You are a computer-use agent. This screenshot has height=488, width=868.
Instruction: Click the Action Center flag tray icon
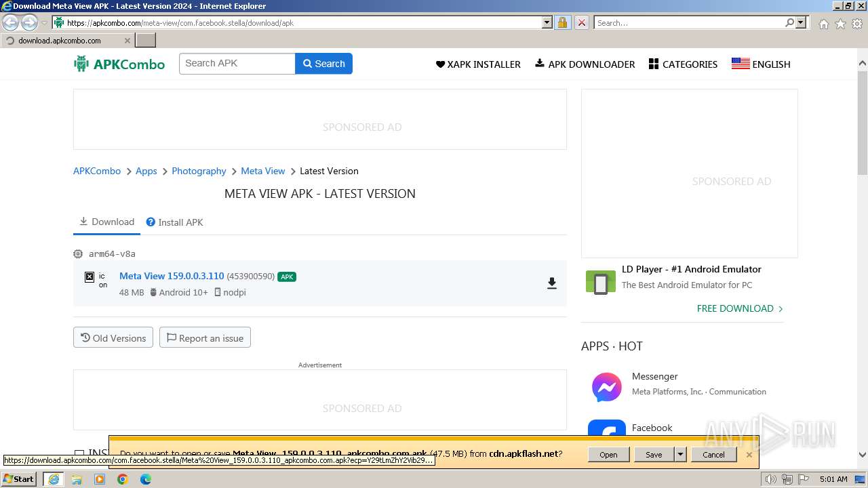(x=805, y=479)
